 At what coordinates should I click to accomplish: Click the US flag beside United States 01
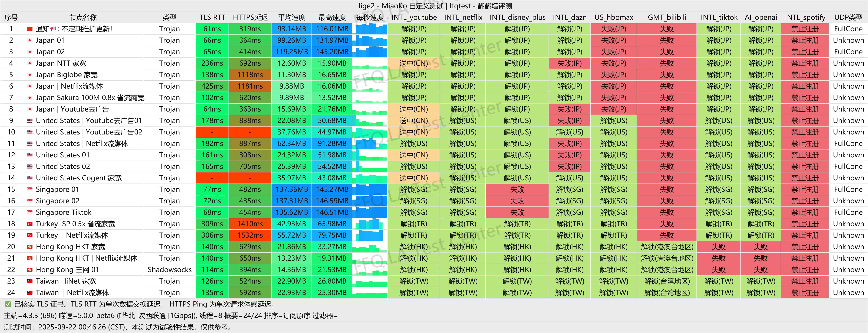(30, 155)
